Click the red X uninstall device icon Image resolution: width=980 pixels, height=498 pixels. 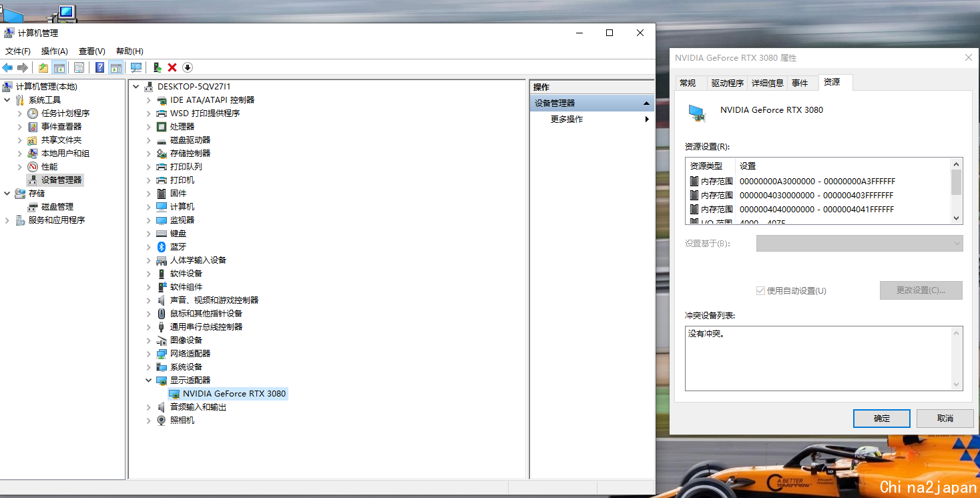172,67
